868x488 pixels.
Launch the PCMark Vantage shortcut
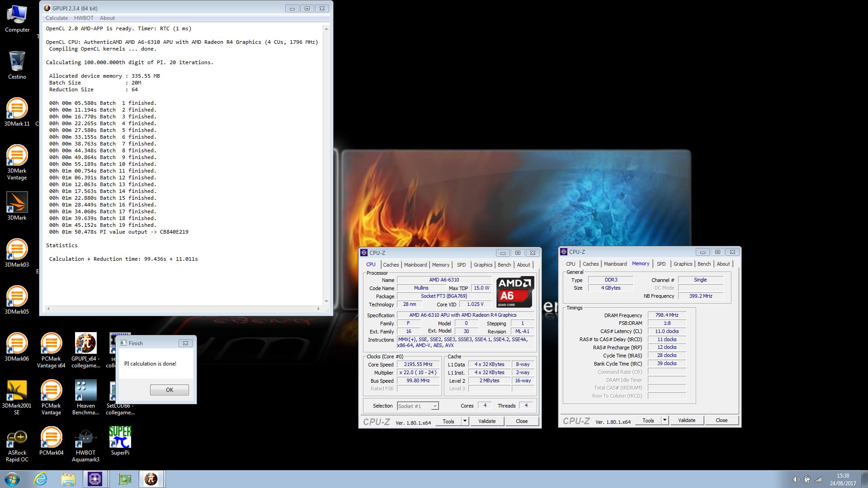click(51, 397)
